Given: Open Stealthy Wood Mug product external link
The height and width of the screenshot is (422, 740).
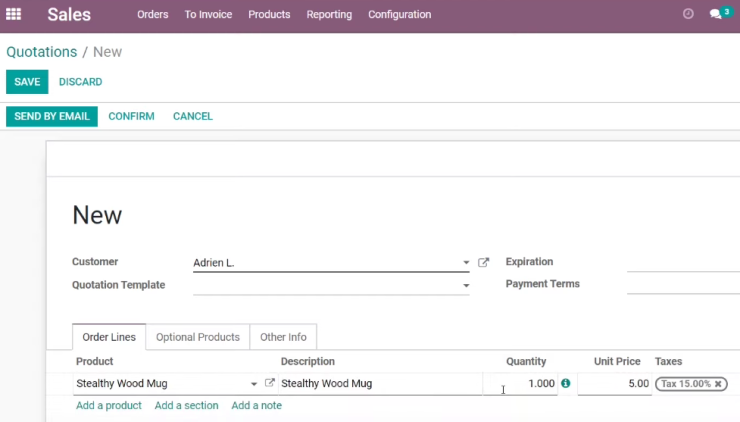Looking at the screenshot, I should pos(269,383).
